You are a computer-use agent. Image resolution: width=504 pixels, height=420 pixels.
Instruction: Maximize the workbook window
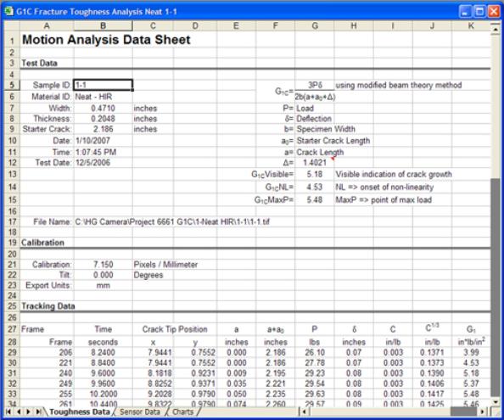pyautogui.click(x=479, y=12)
